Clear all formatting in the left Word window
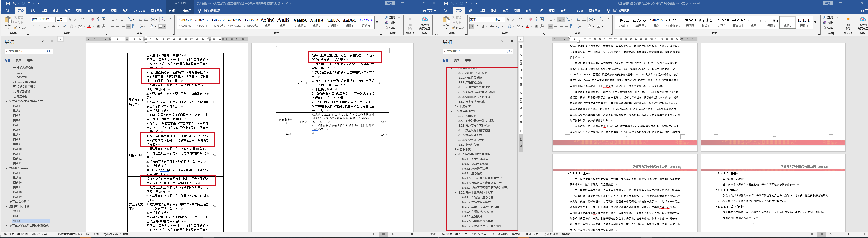Screen dimensions: 868x238 tap(92, 19)
